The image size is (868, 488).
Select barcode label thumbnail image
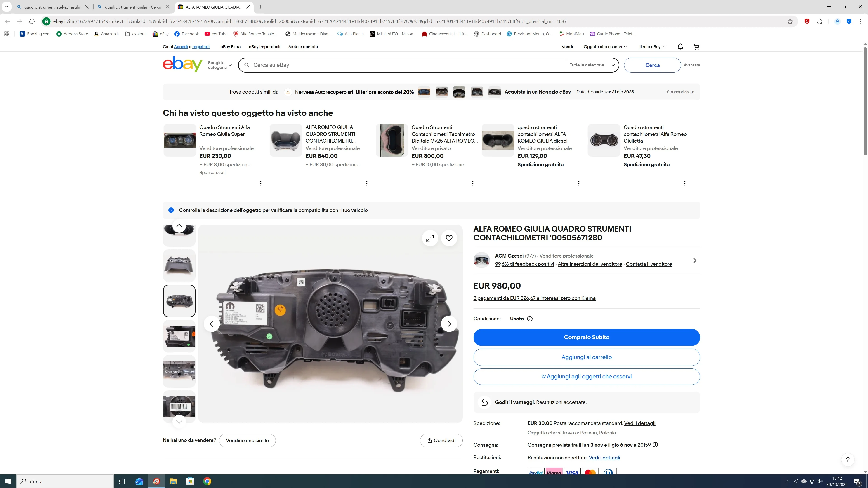(x=179, y=406)
